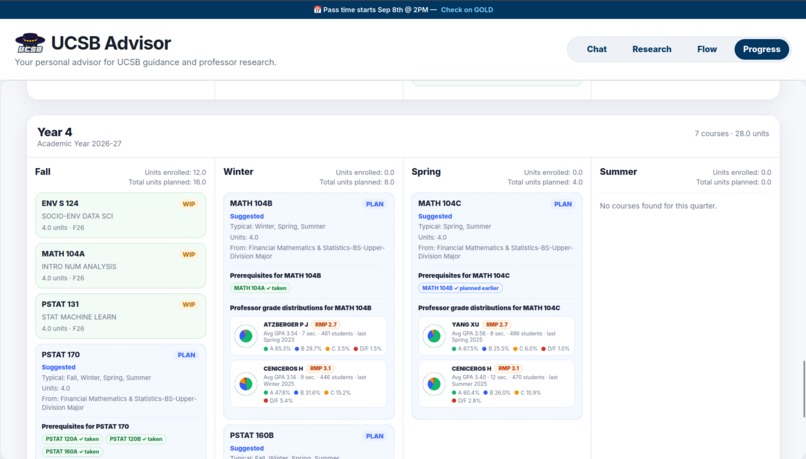Click the Fall quarter heading
Image resolution: width=806 pixels, height=459 pixels.
click(x=43, y=172)
